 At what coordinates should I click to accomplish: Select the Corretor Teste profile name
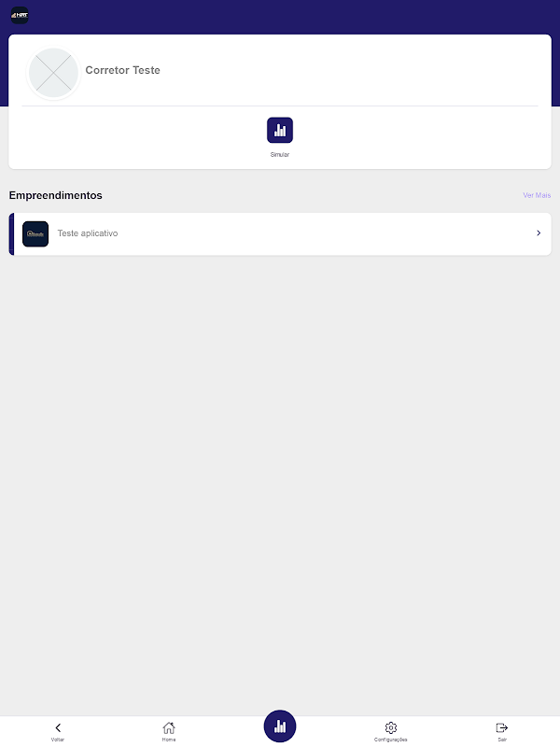pos(122,70)
